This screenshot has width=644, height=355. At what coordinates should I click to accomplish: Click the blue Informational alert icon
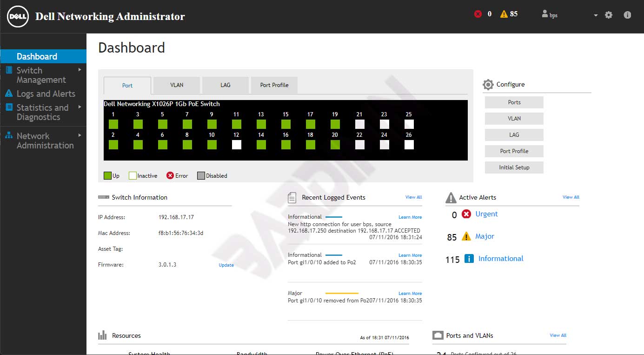coord(469,259)
